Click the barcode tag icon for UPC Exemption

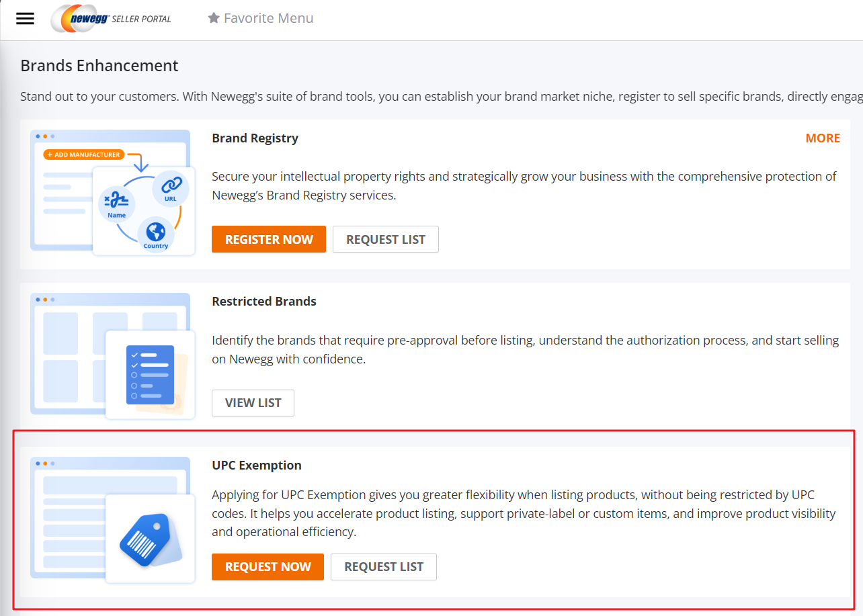click(x=143, y=539)
